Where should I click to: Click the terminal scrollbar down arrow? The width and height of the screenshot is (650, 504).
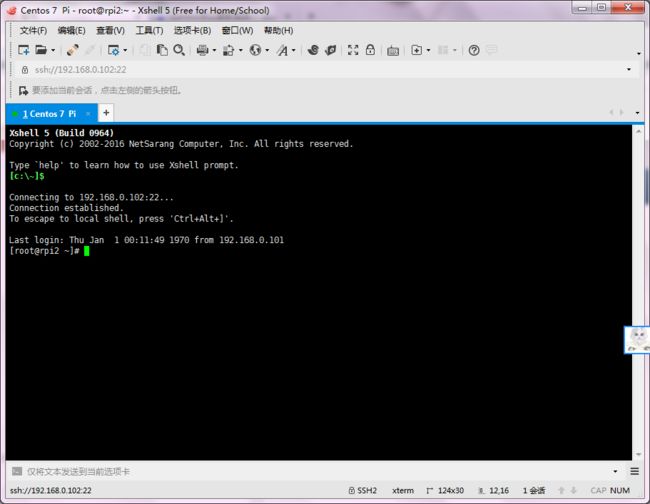[638, 454]
